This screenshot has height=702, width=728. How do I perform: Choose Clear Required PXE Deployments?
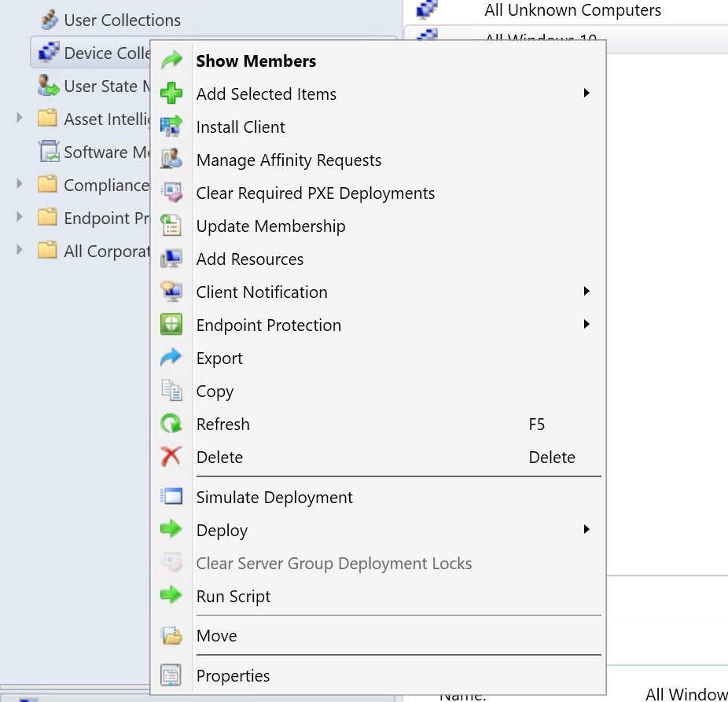(315, 193)
